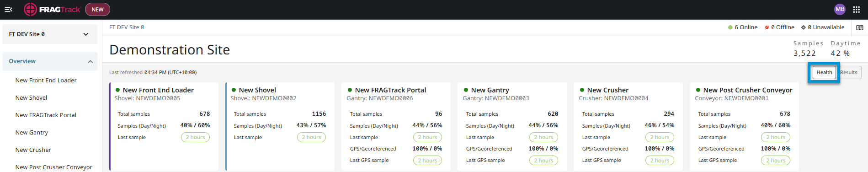Select New Shovel in sidebar

pos(31,98)
